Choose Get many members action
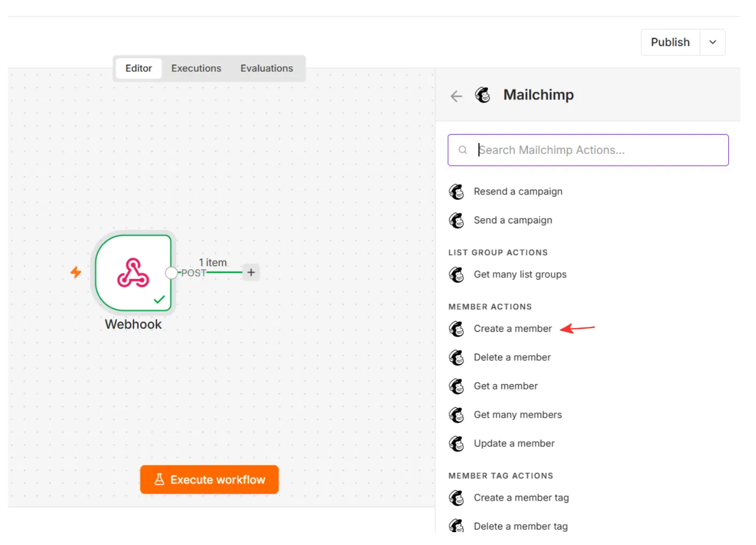Screen dimensions: 756x545 pyautogui.click(x=517, y=415)
